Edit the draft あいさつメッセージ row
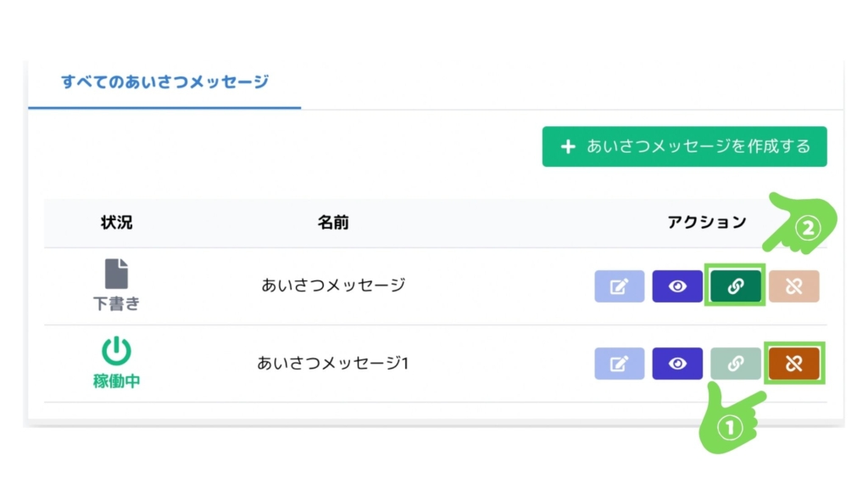Image resolution: width=868 pixels, height=488 pixels. [620, 286]
